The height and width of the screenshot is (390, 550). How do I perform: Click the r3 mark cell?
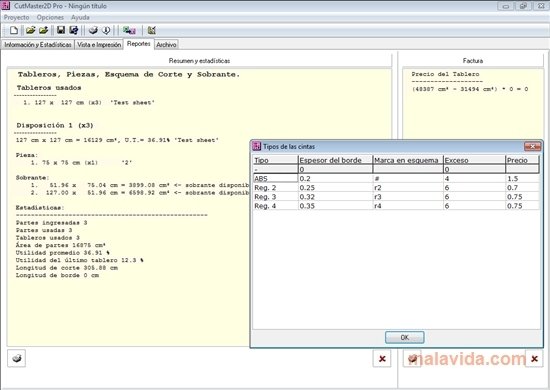coord(408,197)
